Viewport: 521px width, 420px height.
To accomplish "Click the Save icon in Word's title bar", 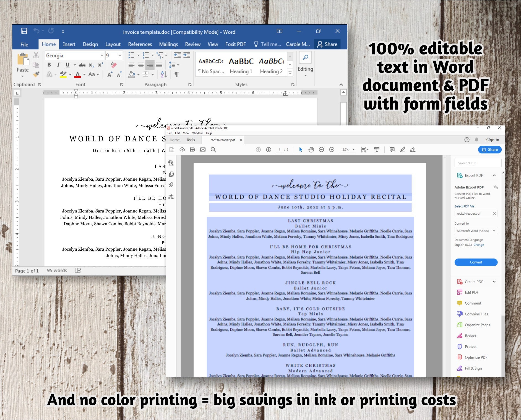I will [24, 31].
